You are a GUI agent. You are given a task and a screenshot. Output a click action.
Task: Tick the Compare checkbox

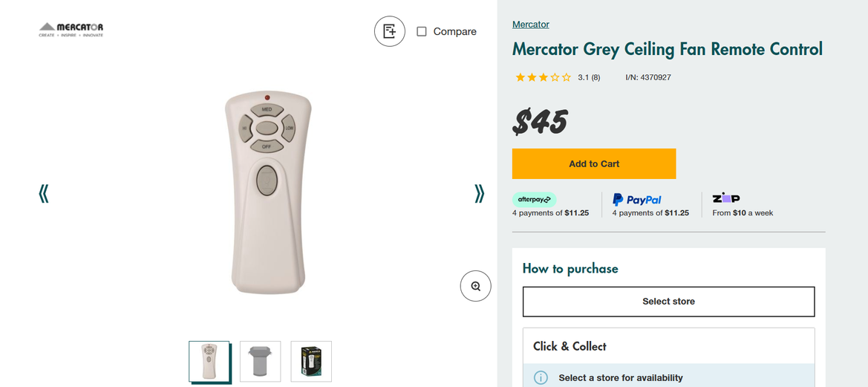point(422,31)
